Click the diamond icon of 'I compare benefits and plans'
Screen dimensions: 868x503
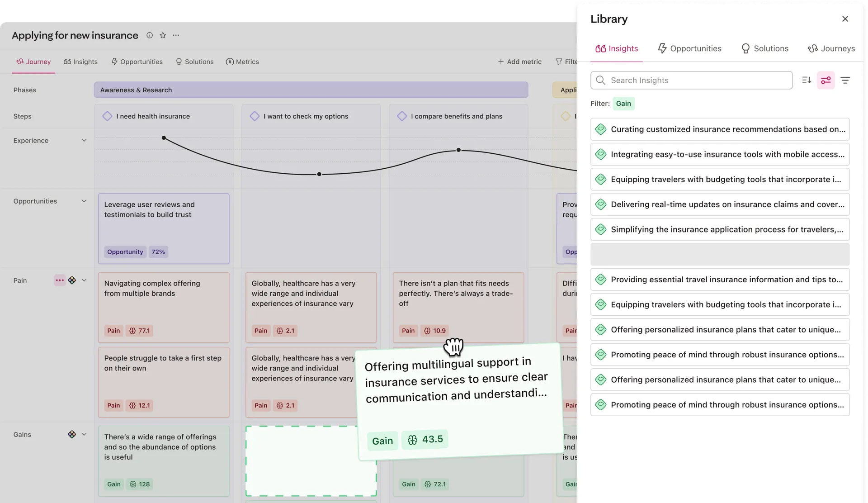coord(402,116)
